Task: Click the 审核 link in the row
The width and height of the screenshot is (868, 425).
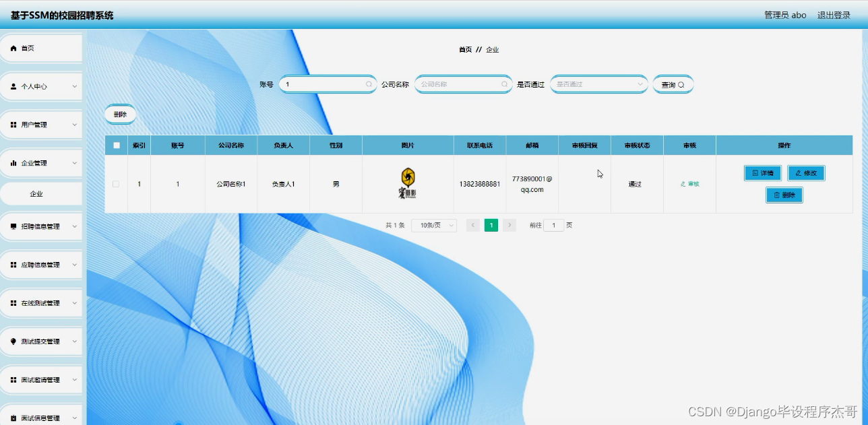Action: click(x=689, y=184)
